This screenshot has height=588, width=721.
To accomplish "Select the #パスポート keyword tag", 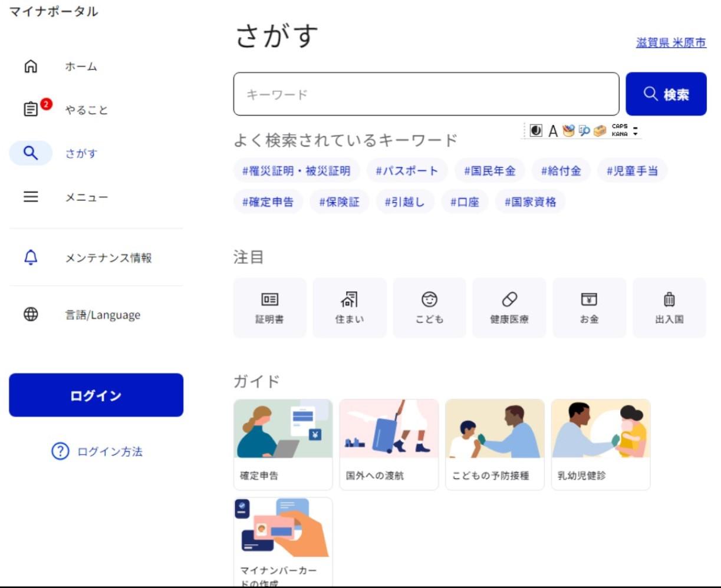I will tap(407, 171).
